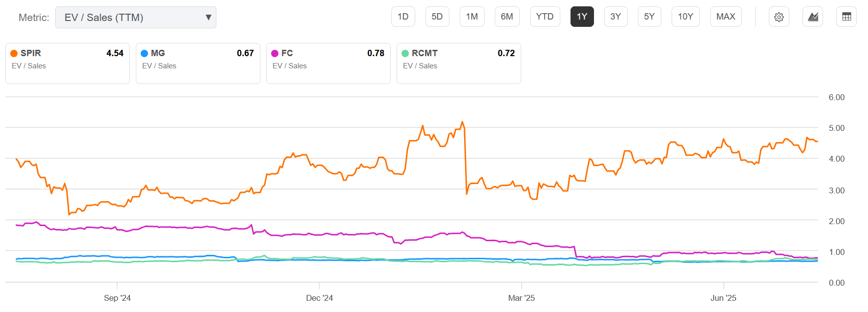
Task: Select the 5D time range
Action: [x=437, y=16]
